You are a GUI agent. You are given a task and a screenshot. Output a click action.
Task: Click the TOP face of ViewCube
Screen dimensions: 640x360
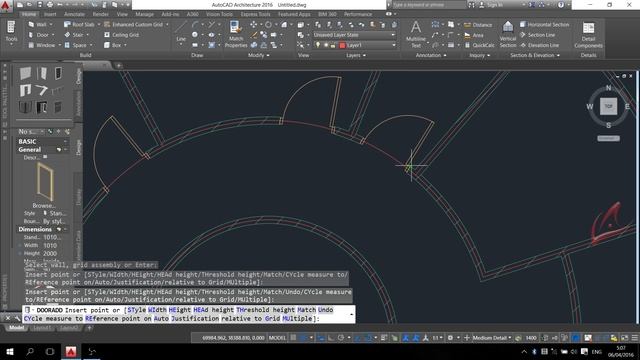pos(608,106)
